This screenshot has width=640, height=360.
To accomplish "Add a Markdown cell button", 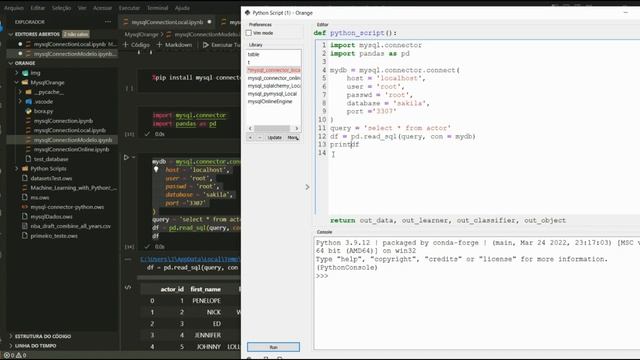I will 174,45.
